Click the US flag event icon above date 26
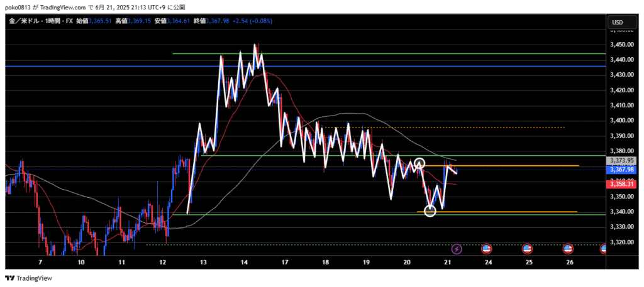 [568, 249]
